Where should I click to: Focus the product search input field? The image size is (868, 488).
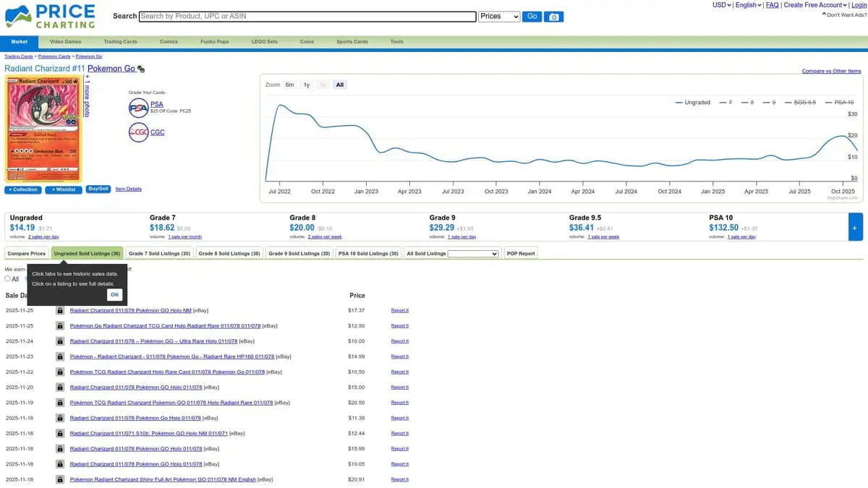tap(307, 16)
